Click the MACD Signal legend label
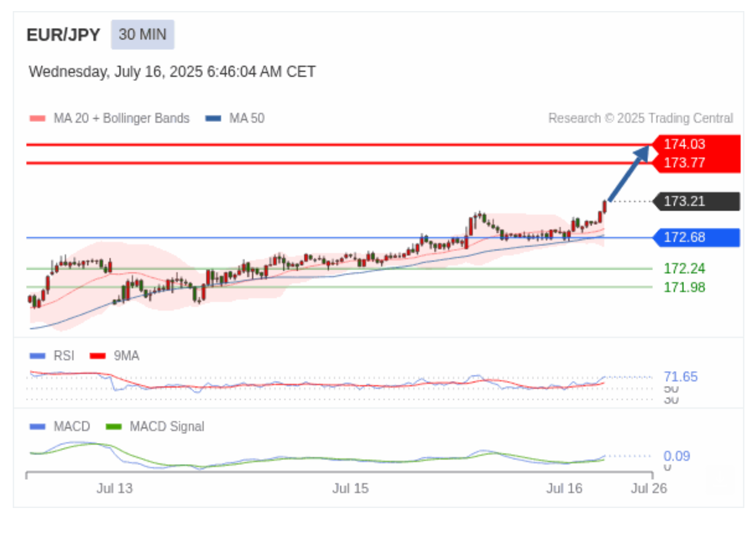The width and height of the screenshot is (756, 534). pyautogui.click(x=167, y=427)
